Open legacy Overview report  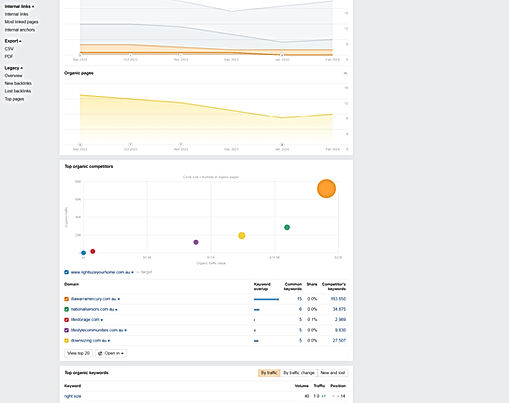[x=13, y=76]
